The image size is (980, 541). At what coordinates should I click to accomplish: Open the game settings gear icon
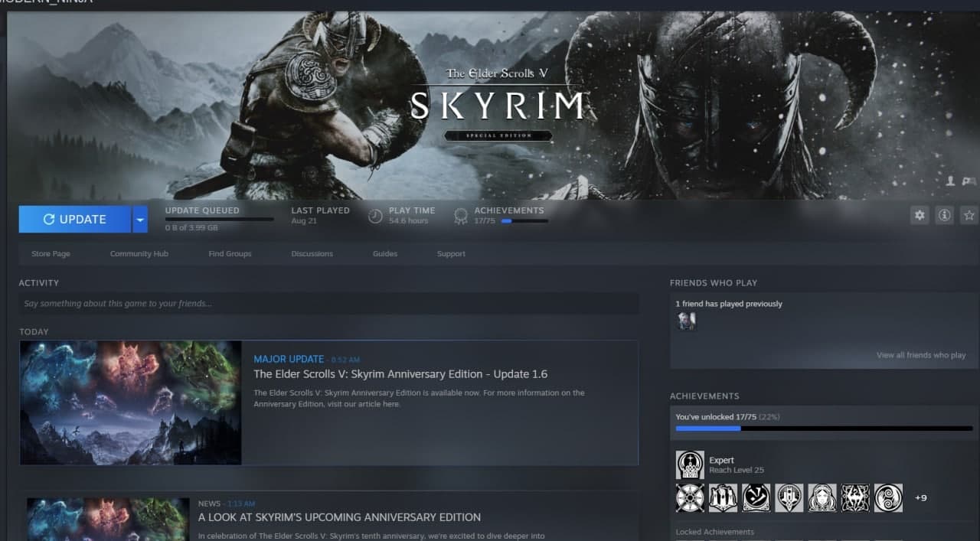pos(920,216)
